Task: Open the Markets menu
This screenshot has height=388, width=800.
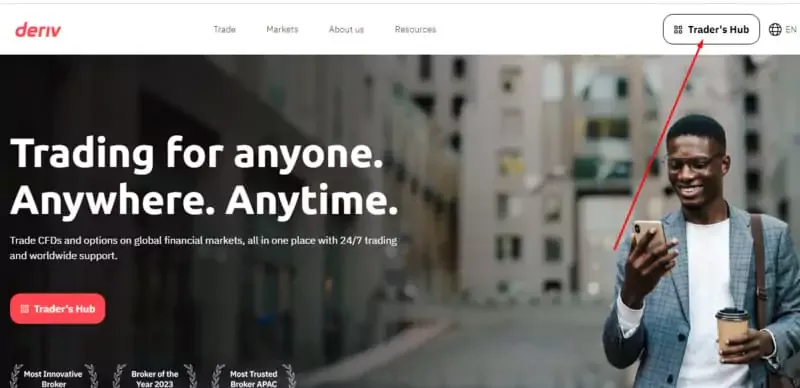Action: coord(282,30)
